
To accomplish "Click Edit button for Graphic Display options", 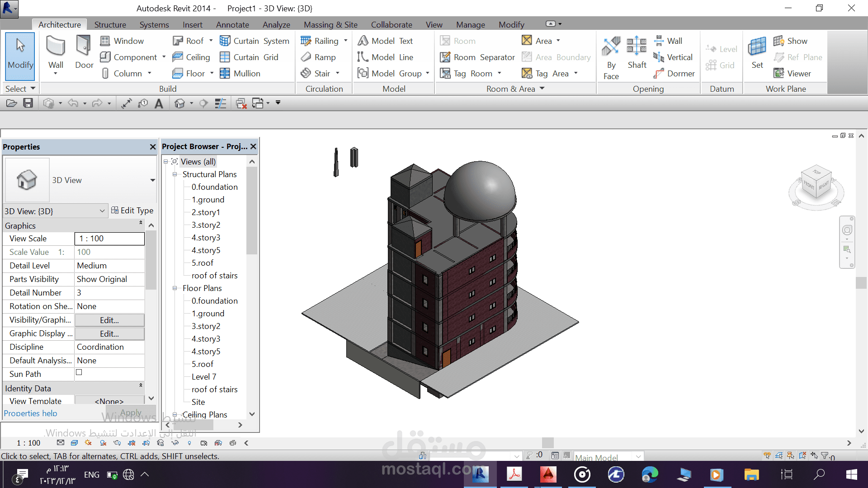I will [x=109, y=333].
